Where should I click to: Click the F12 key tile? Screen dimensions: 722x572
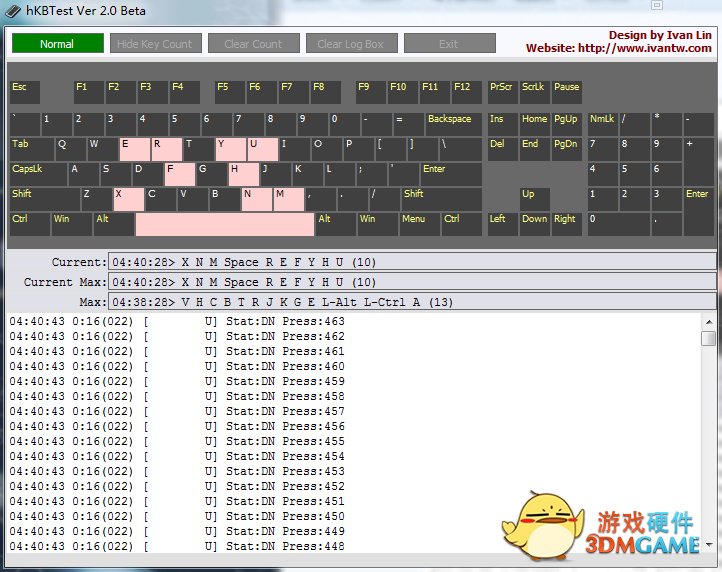pyautogui.click(x=466, y=92)
